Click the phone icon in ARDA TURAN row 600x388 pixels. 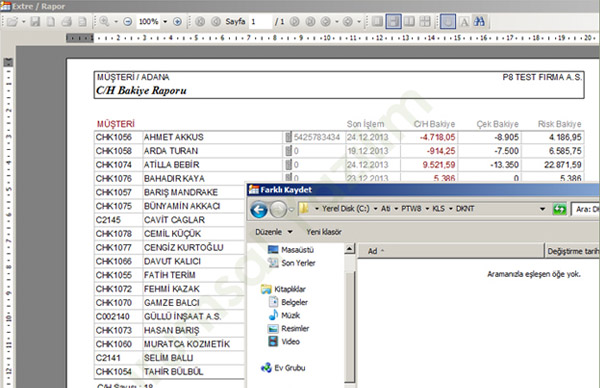(x=289, y=151)
